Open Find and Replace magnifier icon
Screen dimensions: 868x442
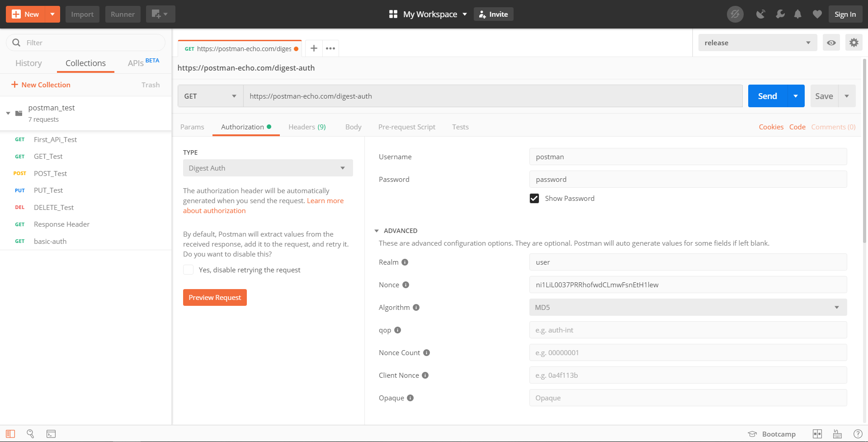click(30, 434)
